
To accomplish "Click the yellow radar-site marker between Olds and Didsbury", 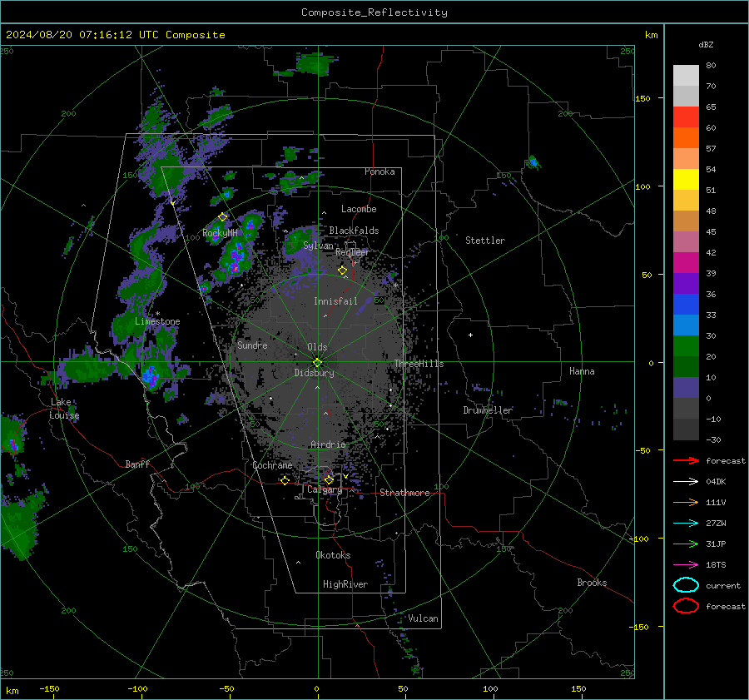I will (317, 363).
